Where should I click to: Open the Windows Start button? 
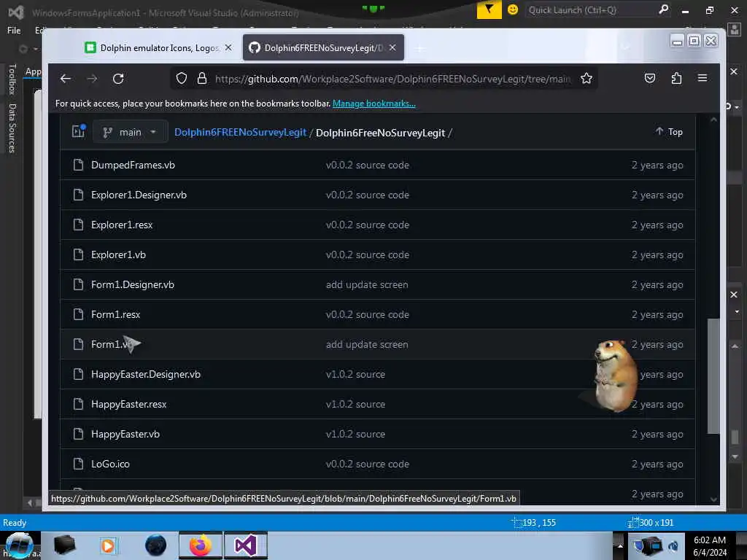click(x=19, y=545)
